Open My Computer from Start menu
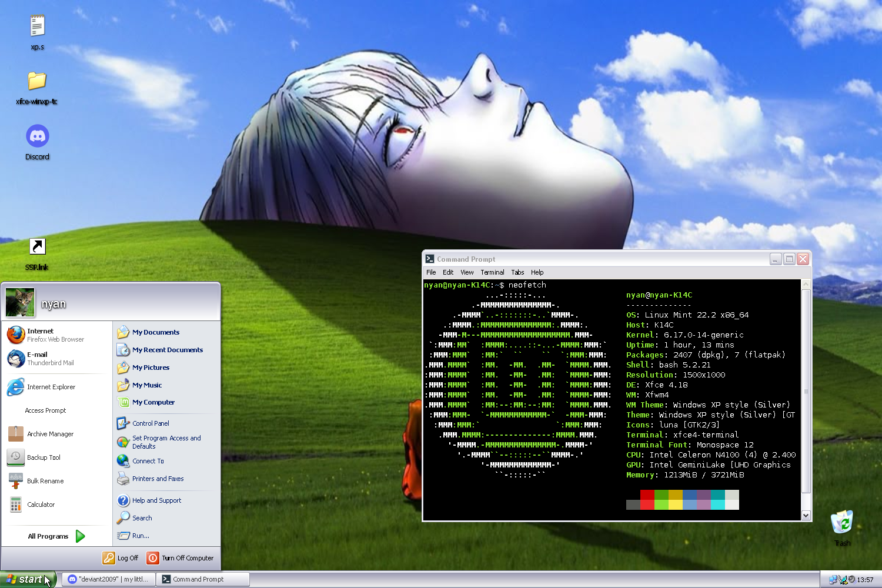The width and height of the screenshot is (882, 588). click(x=165, y=402)
